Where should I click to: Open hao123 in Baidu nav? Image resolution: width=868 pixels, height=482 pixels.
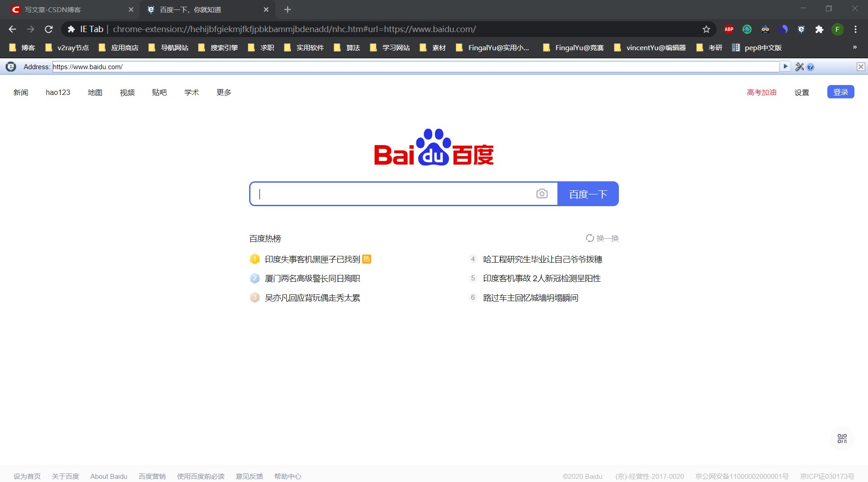[x=58, y=92]
